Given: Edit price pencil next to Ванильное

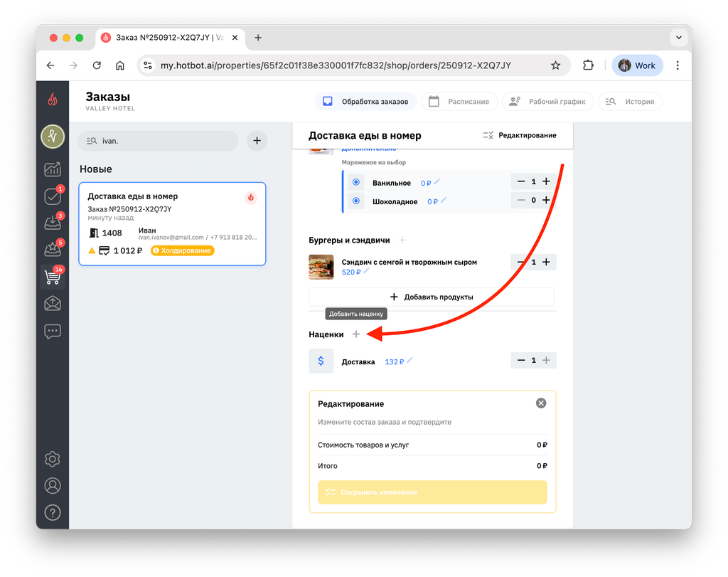Looking at the screenshot, I should (x=437, y=181).
